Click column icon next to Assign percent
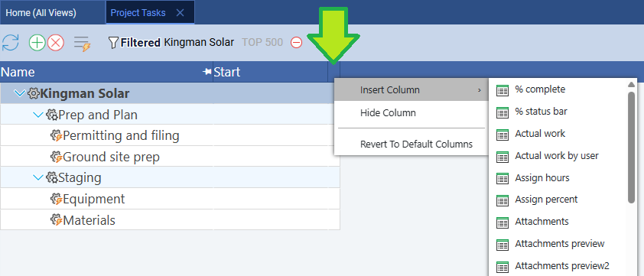The width and height of the screenshot is (644, 276). pos(503,200)
